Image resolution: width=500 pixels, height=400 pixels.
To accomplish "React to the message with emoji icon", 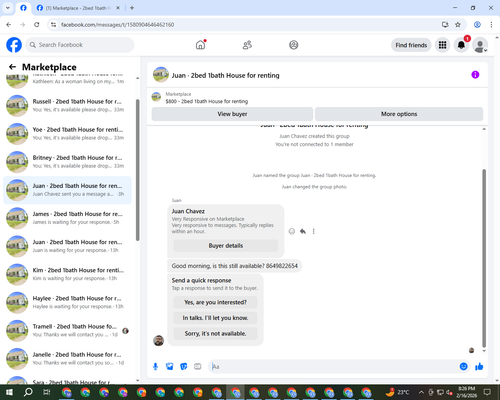I will [x=292, y=231].
